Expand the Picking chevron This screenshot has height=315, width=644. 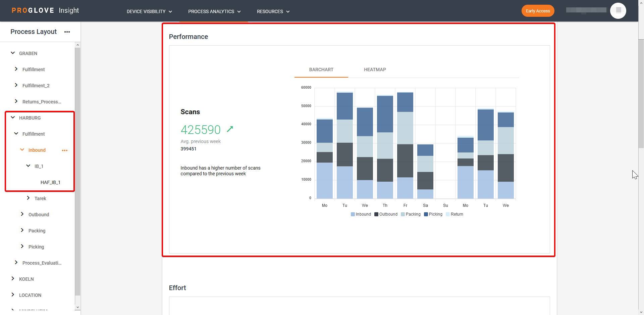(x=22, y=246)
